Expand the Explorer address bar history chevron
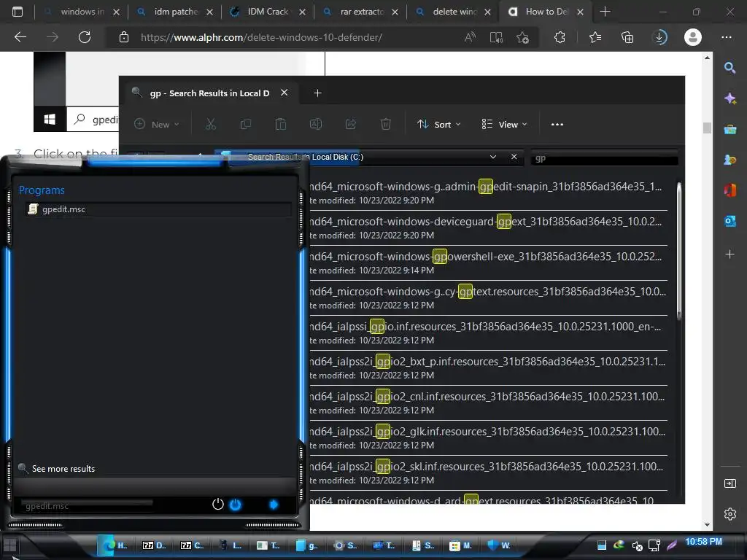 (493, 157)
